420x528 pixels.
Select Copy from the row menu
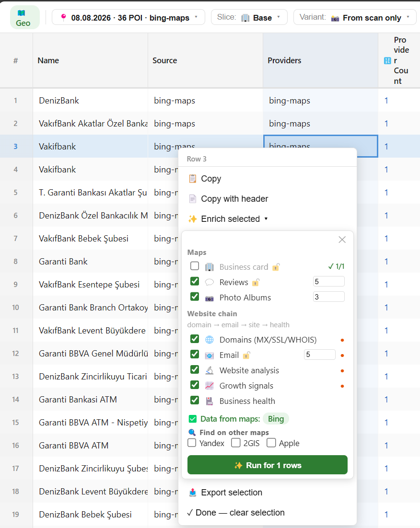(268, 178)
